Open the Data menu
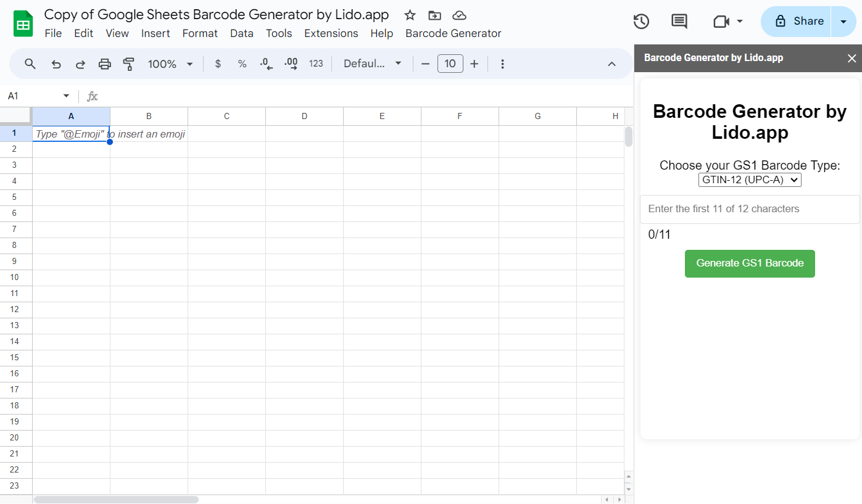This screenshot has height=504, width=862. (x=242, y=33)
